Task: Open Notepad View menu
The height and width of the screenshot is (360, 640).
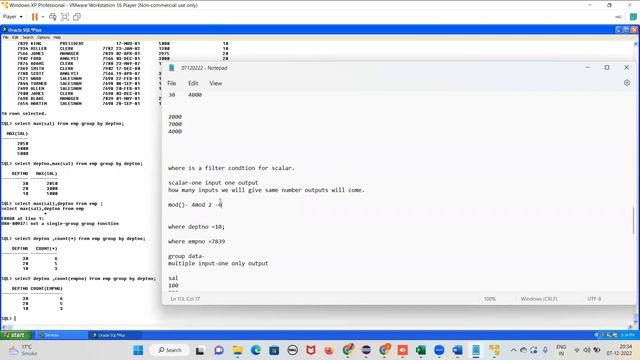Action: coord(216,83)
